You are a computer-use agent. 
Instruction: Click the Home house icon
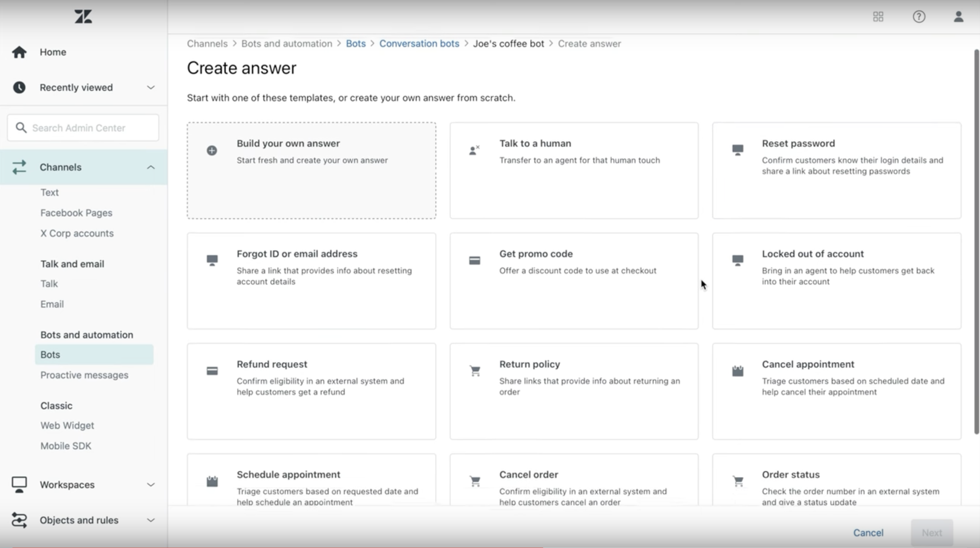[x=19, y=52]
